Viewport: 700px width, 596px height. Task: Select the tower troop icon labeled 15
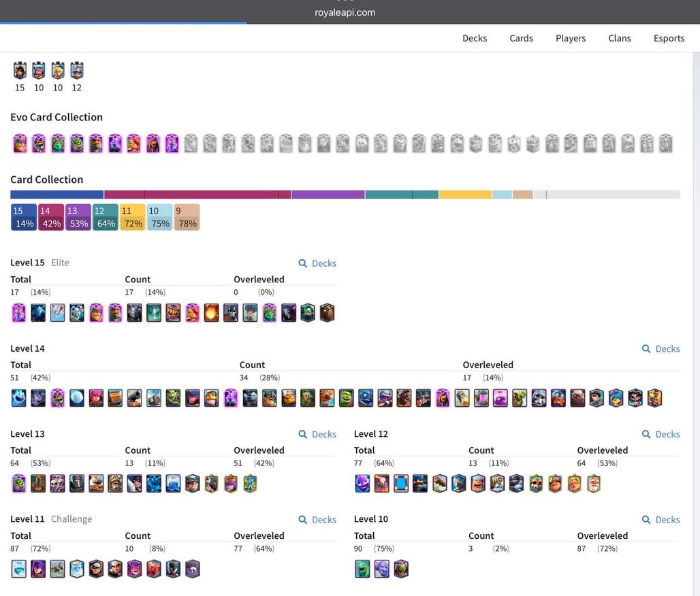pyautogui.click(x=20, y=71)
